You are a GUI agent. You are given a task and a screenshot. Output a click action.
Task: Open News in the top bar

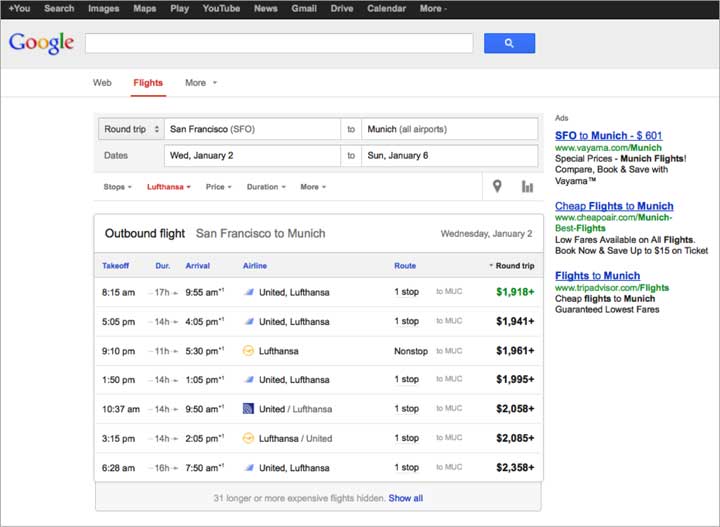[265, 8]
